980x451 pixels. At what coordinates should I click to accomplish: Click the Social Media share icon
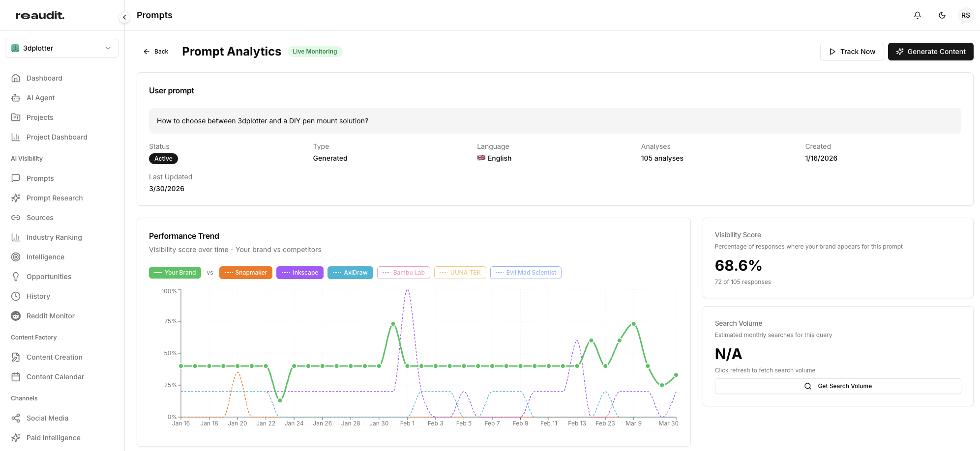coord(16,418)
